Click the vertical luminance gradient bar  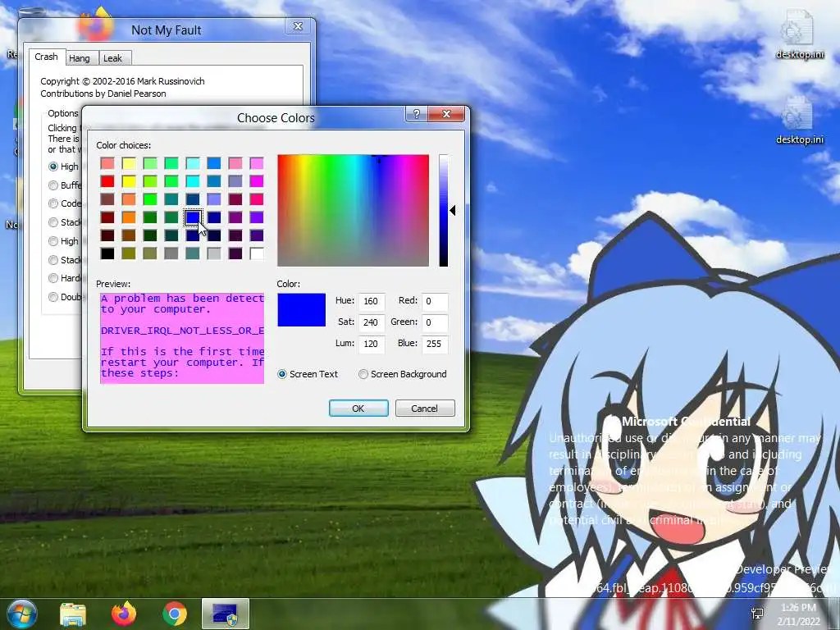point(444,211)
